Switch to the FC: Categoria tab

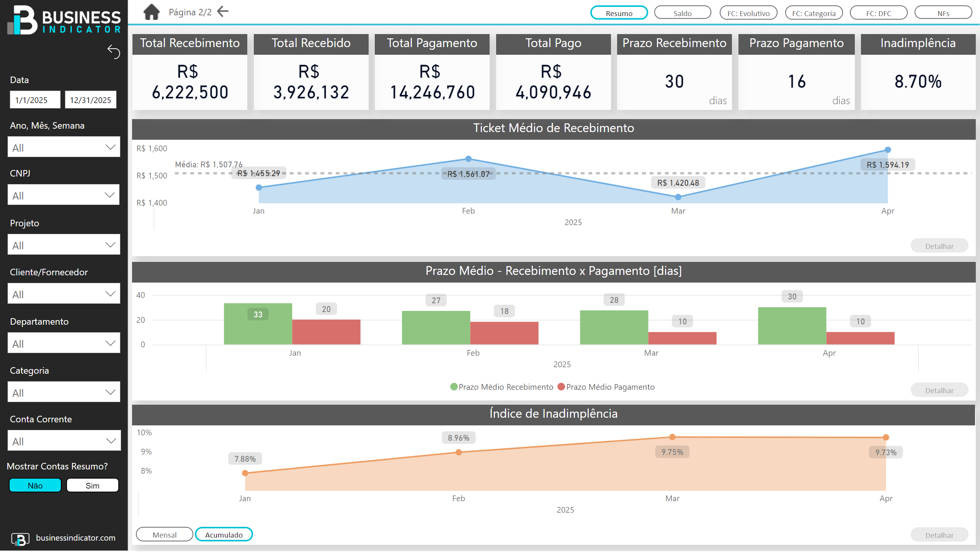(x=813, y=13)
